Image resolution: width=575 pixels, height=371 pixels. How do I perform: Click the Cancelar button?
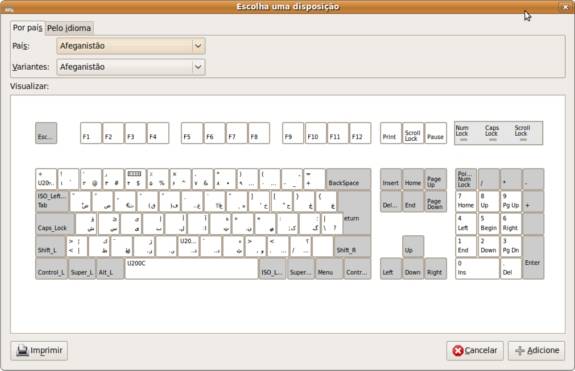[475, 351]
